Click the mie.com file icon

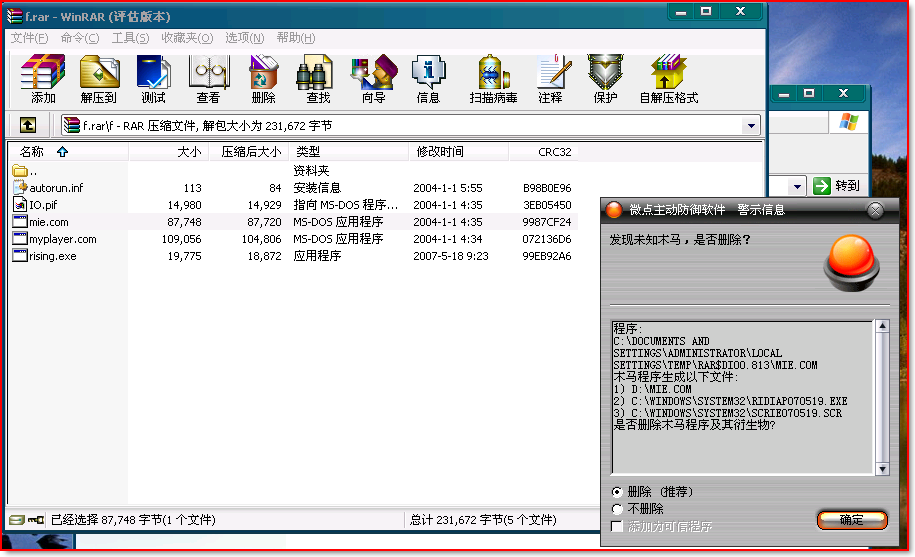coord(20,222)
